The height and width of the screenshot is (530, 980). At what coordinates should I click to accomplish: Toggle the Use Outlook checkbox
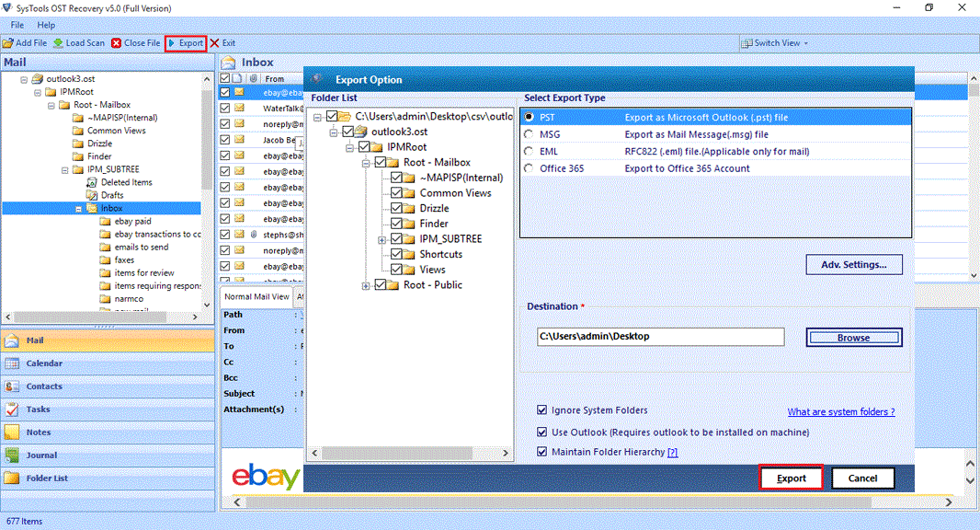541,432
